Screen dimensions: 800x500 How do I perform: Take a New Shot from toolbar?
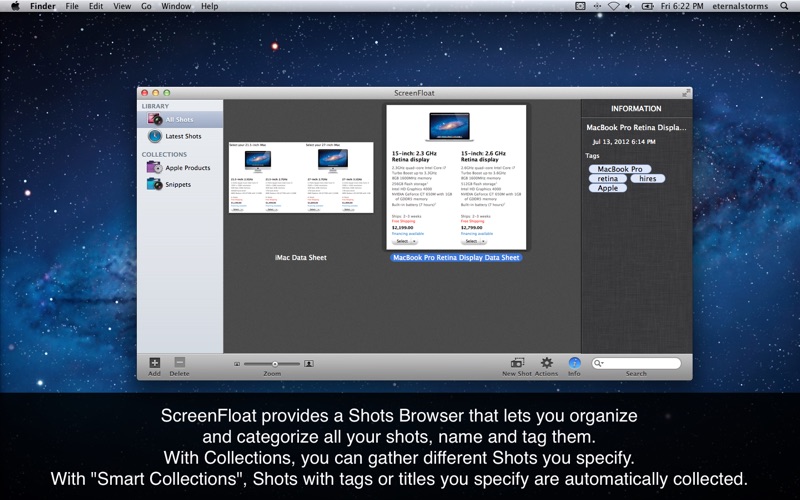(517, 363)
